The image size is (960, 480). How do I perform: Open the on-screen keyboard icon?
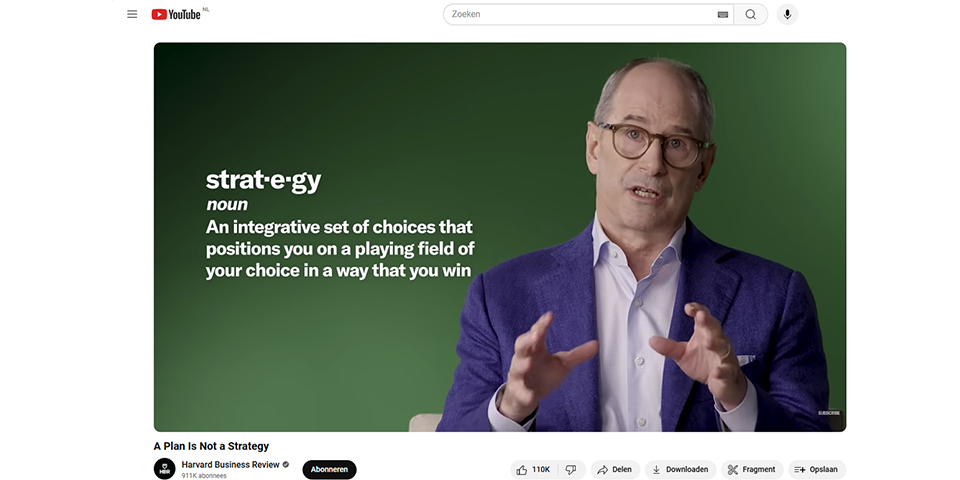coord(722,15)
